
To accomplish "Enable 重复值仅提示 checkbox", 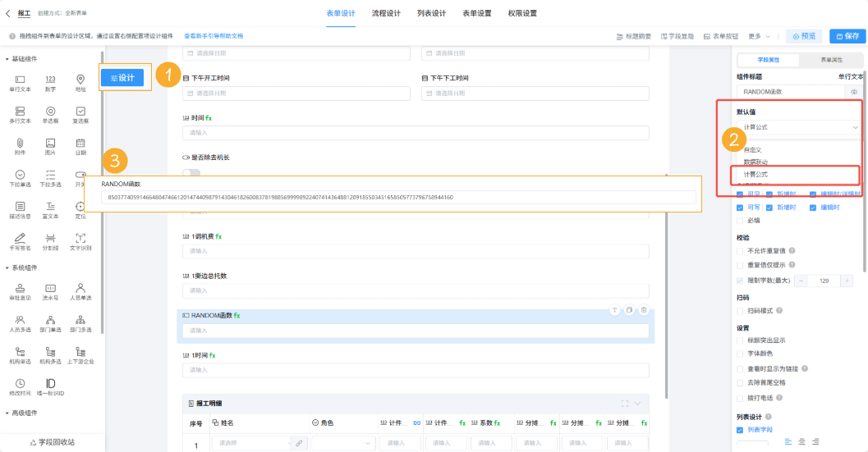I will [740, 265].
